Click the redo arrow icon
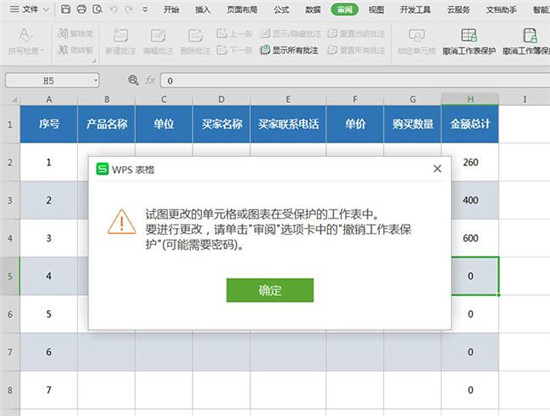This screenshot has height=416, width=550. click(x=129, y=9)
